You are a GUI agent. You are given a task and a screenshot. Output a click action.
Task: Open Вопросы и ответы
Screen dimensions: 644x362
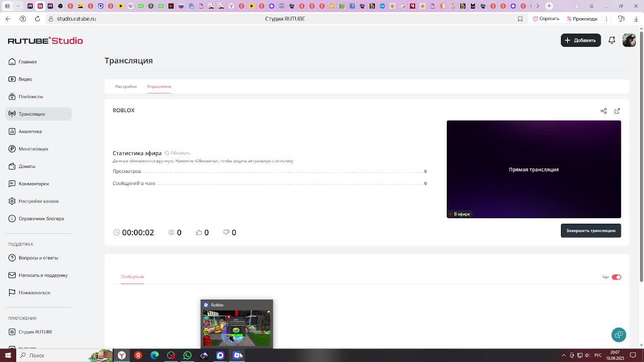point(38,258)
